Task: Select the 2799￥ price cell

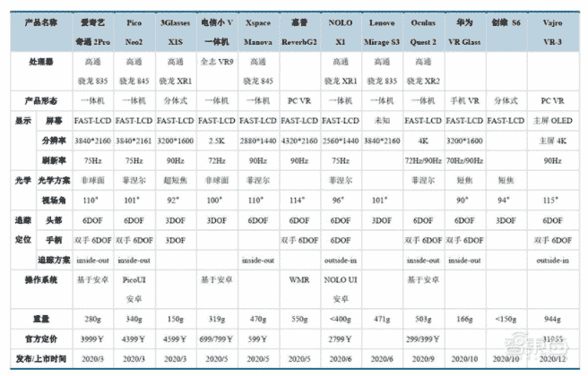Action: tap(341, 339)
